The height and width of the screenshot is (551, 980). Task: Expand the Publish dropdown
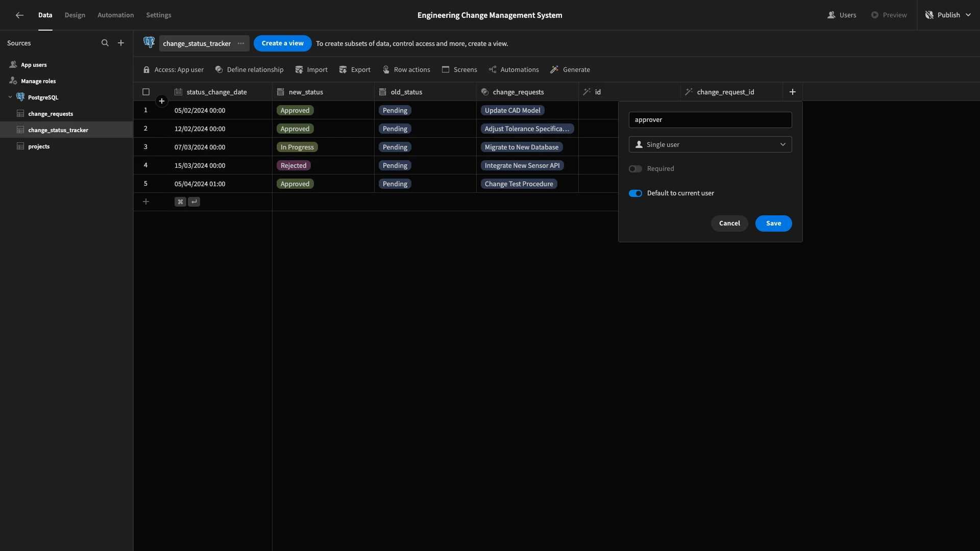968,15
